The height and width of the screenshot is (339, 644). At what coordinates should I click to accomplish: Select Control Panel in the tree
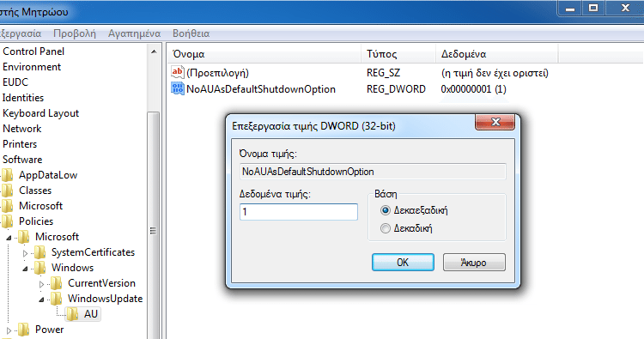(x=33, y=51)
